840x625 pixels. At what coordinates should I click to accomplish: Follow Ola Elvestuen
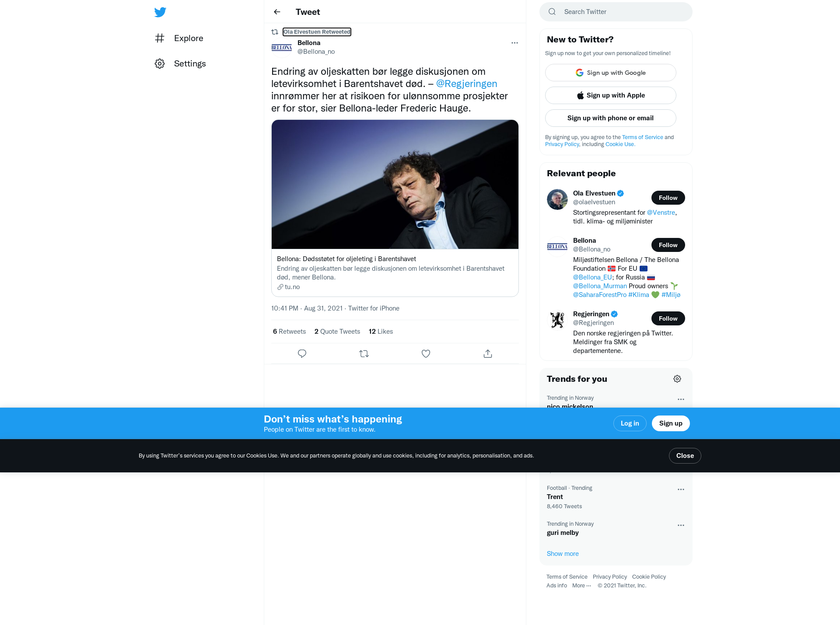[668, 198]
